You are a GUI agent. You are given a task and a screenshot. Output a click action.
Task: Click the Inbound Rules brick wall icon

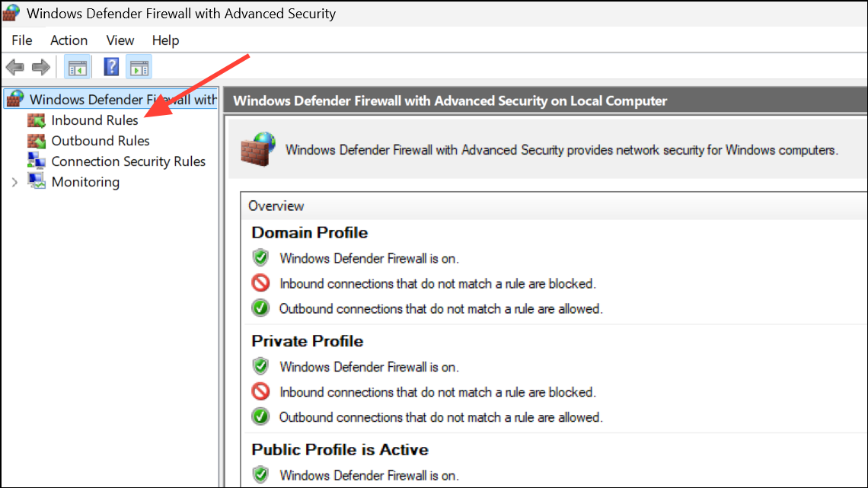tap(37, 120)
